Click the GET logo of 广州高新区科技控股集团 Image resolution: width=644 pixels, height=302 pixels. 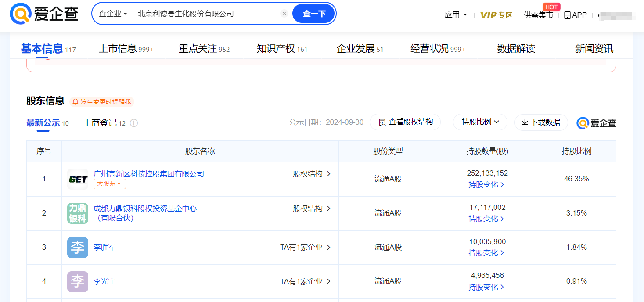coord(78,179)
